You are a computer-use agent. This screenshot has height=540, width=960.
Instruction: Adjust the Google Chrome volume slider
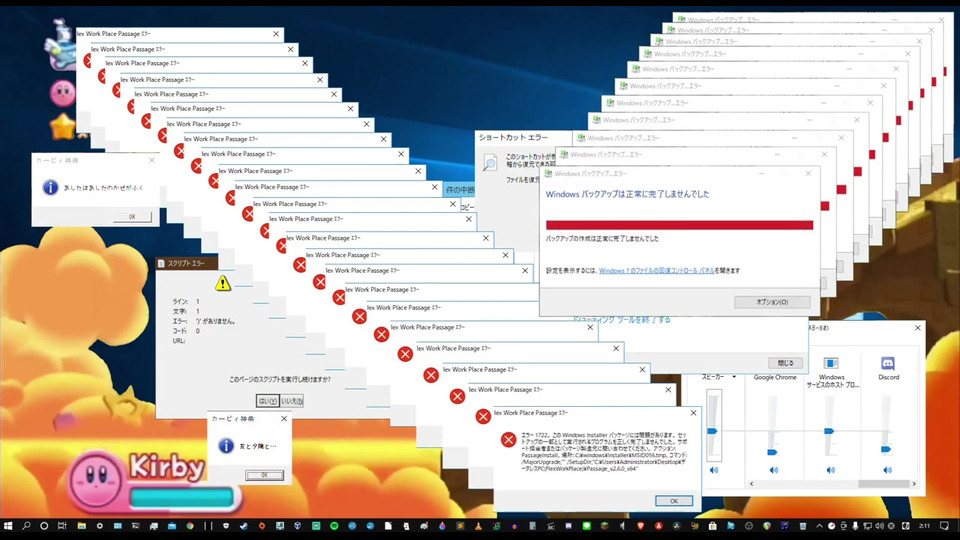click(x=773, y=452)
